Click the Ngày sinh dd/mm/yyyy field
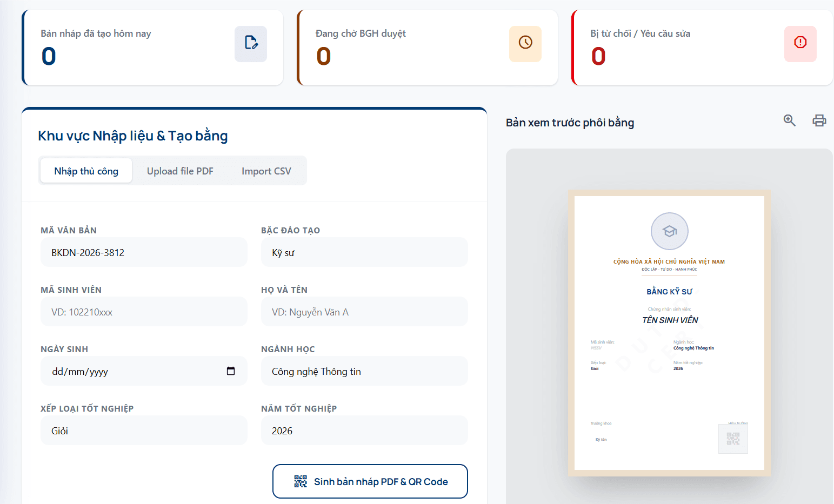 [x=144, y=371]
